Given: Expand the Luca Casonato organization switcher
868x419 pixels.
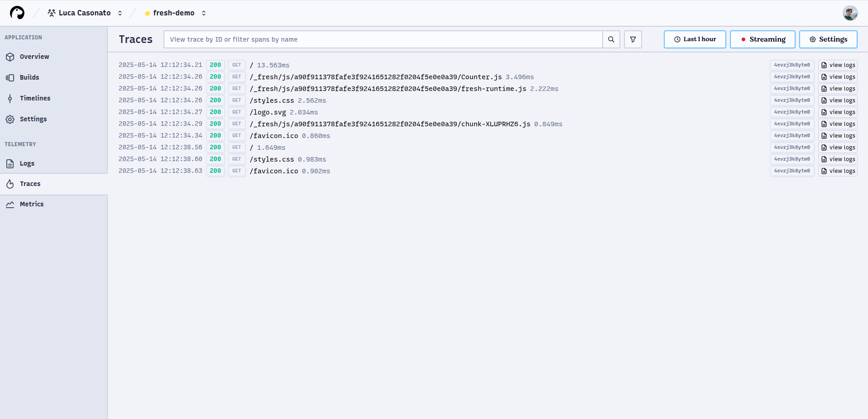Looking at the screenshot, I should [120, 13].
